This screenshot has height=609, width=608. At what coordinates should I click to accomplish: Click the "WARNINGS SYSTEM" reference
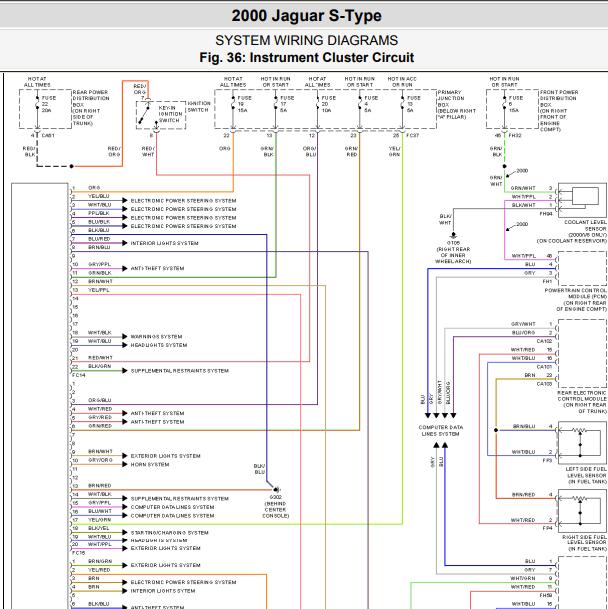(156, 337)
